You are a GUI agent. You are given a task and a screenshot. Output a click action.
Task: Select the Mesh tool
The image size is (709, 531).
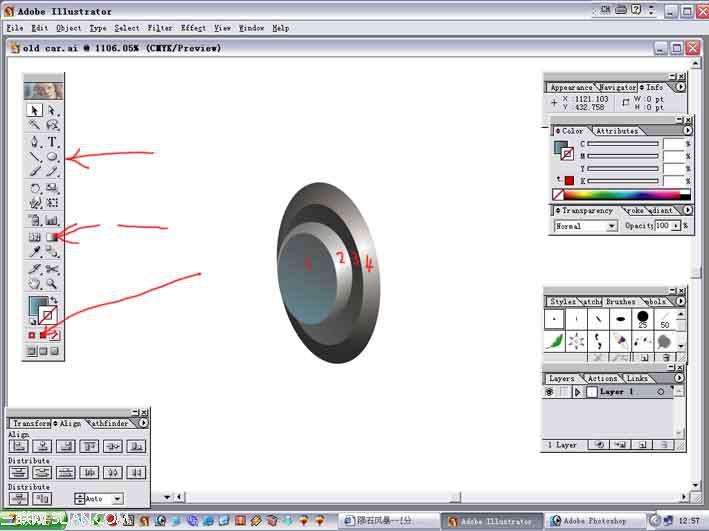(34, 237)
